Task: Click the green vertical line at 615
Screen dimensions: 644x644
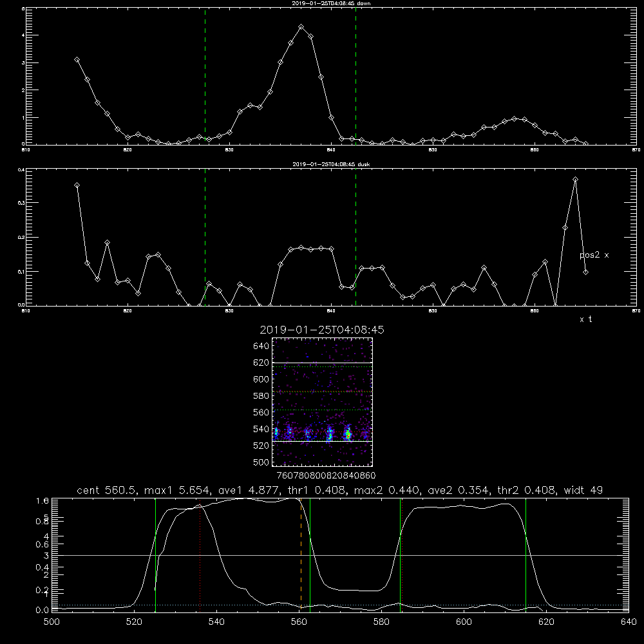Action: click(526, 554)
